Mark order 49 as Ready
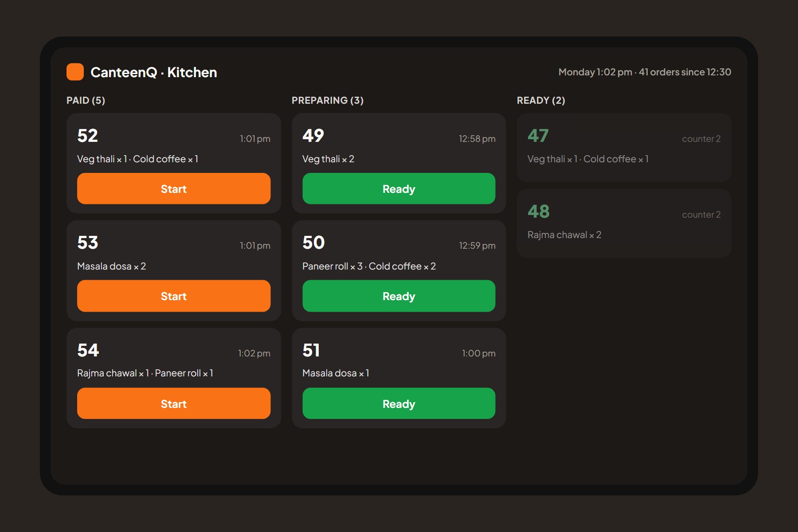The image size is (798, 532). 399,189
